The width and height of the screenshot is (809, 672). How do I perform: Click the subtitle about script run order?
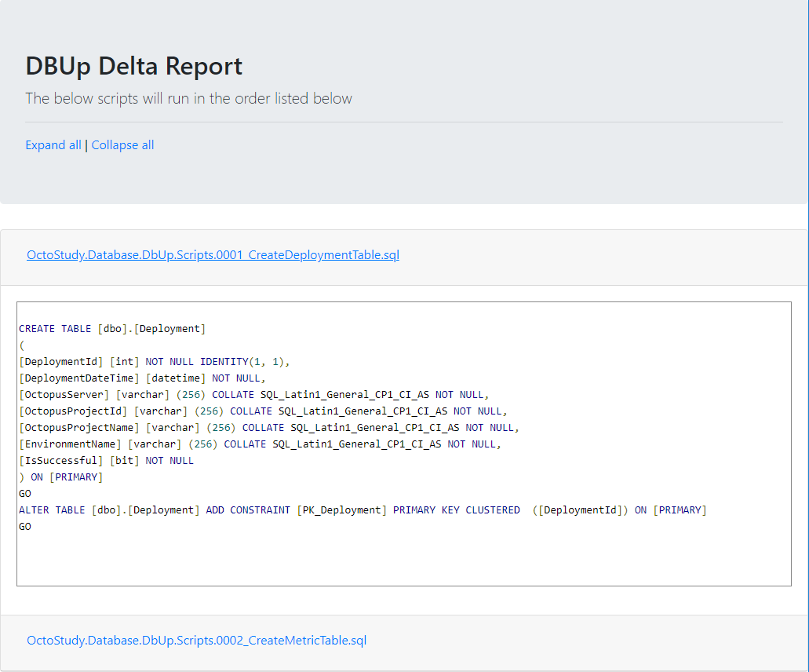pyautogui.click(x=188, y=99)
